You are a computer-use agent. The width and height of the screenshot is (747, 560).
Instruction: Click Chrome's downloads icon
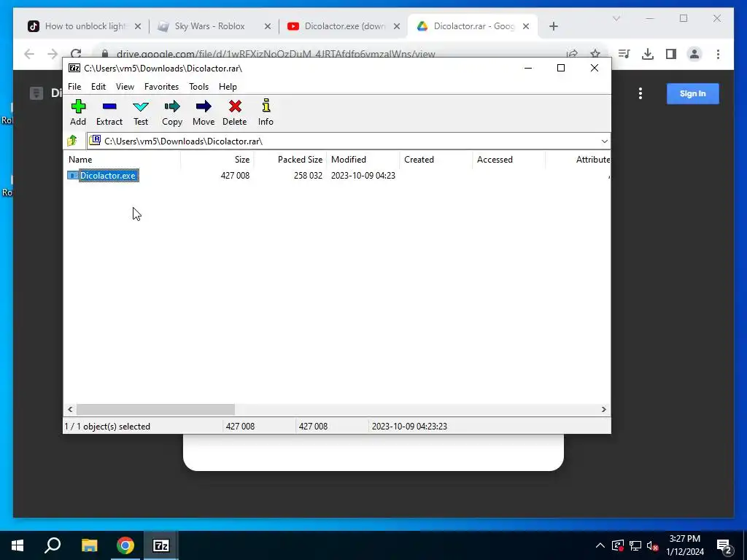tap(648, 54)
